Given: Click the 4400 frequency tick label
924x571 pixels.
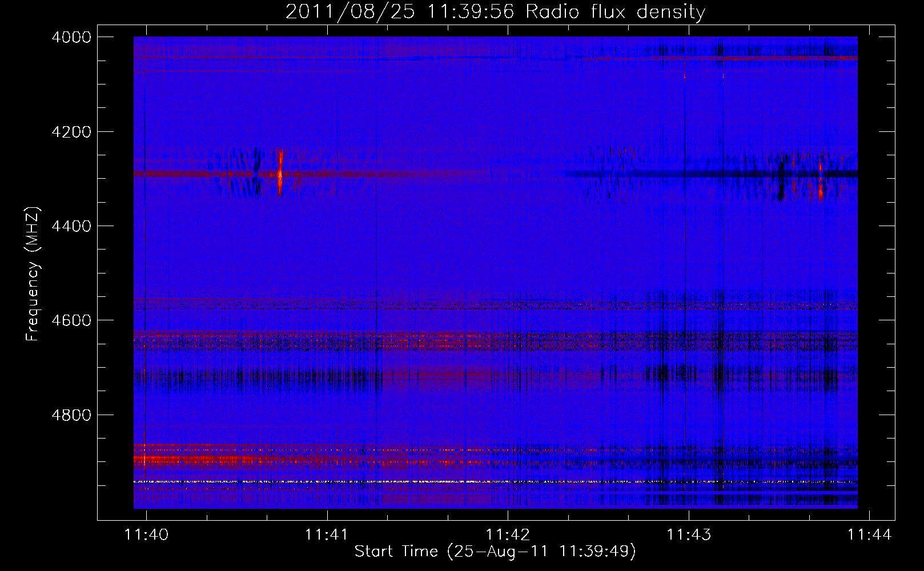Looking at the screenshot, I should pyautogui.click(x=71, y=226).
